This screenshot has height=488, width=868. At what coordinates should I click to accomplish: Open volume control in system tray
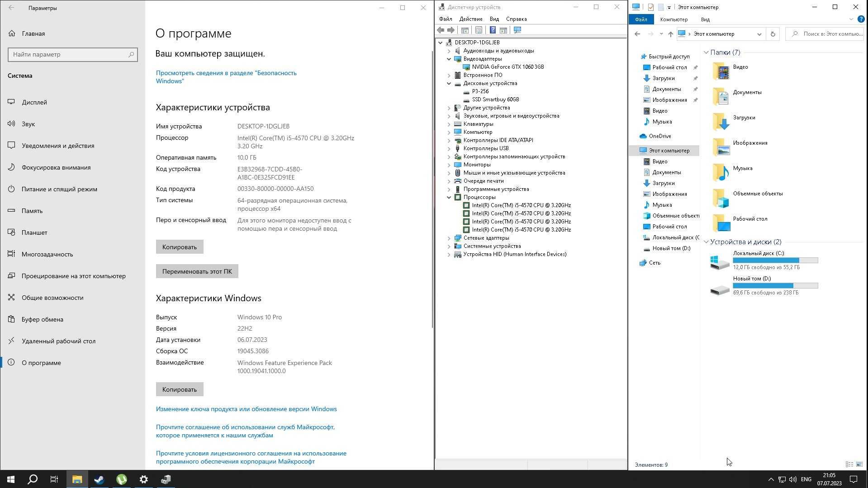(x=792, y=479)
